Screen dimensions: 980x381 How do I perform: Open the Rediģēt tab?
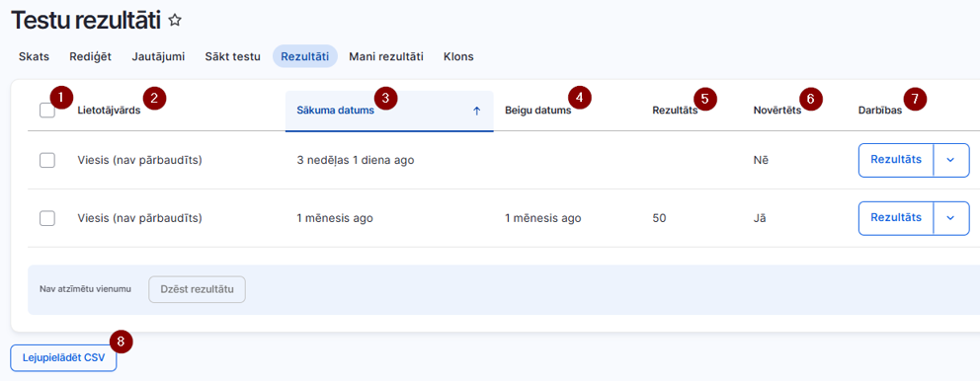[90, 56]
